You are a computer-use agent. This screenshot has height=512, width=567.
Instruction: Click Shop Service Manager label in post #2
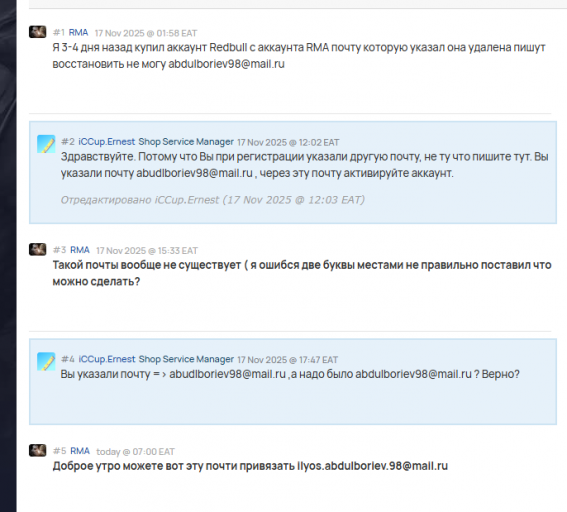pyautogui.click(x=186, y=142)
